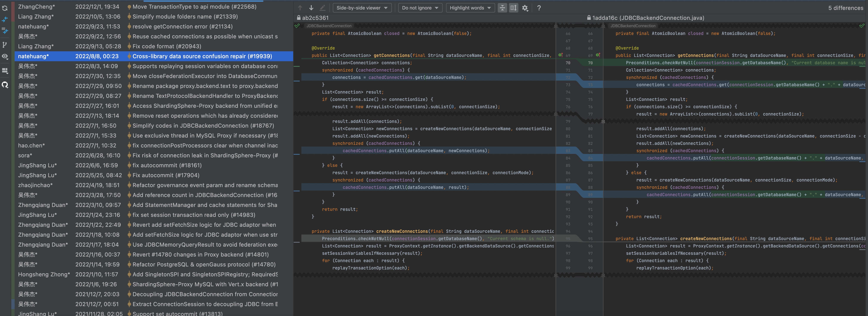Click the question mark help icon
Screen dimensions: 868x316
539,8
